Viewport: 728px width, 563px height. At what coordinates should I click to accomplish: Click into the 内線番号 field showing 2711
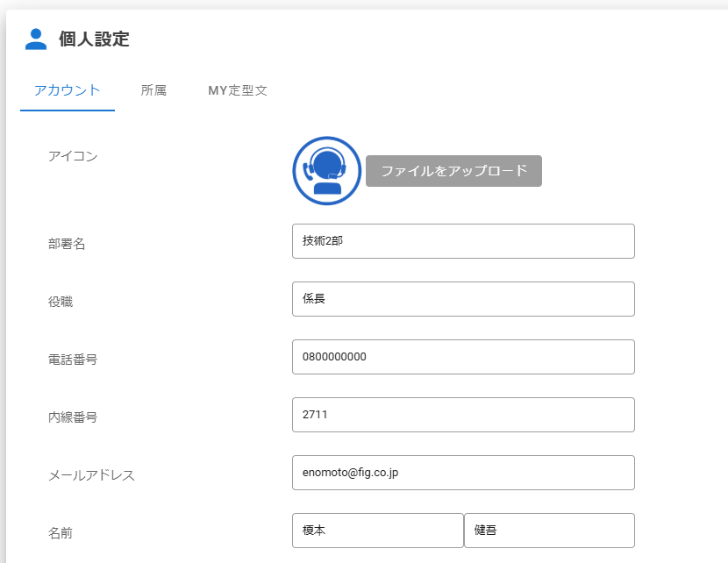tap(462, 415)
